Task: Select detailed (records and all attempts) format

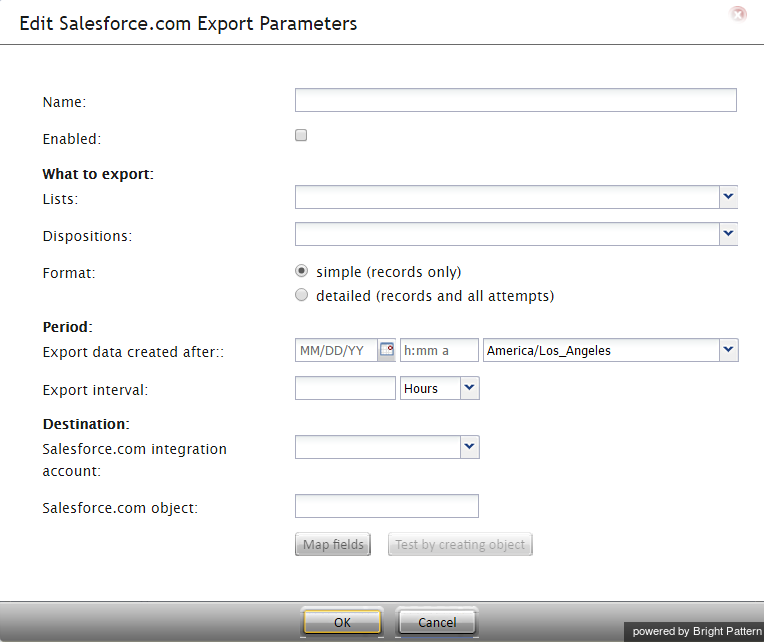Action: pyautogui.click(x=302, y=295)
